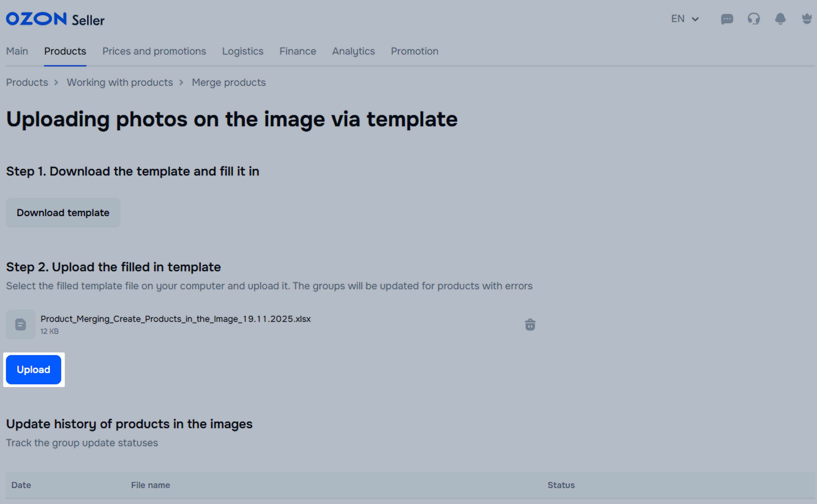Open the Promotion tab
Image resolution: width=817 pixels, height=504 pixels.
(414, 51)
